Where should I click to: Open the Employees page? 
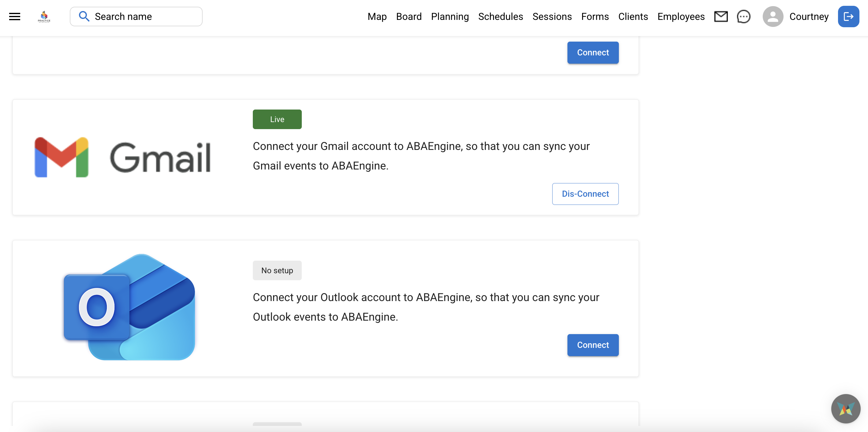pyautogui.click(x=681, y=17)
